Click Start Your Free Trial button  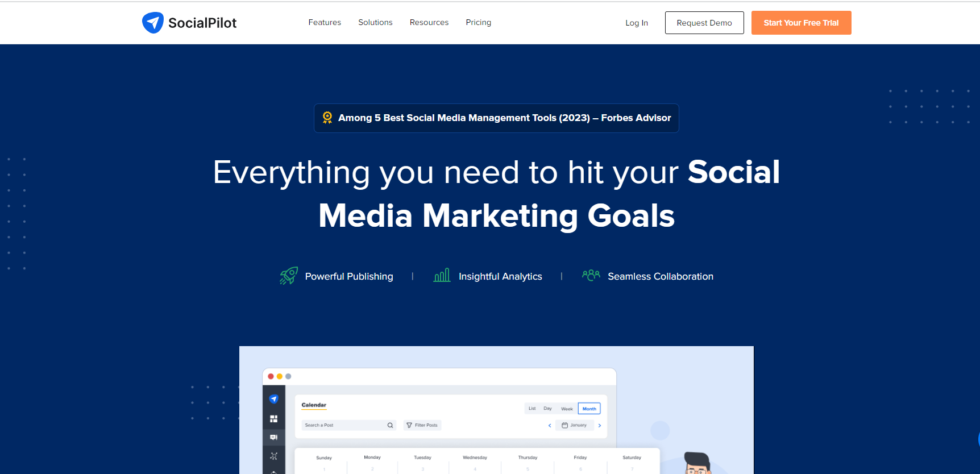tap(801, 23)
